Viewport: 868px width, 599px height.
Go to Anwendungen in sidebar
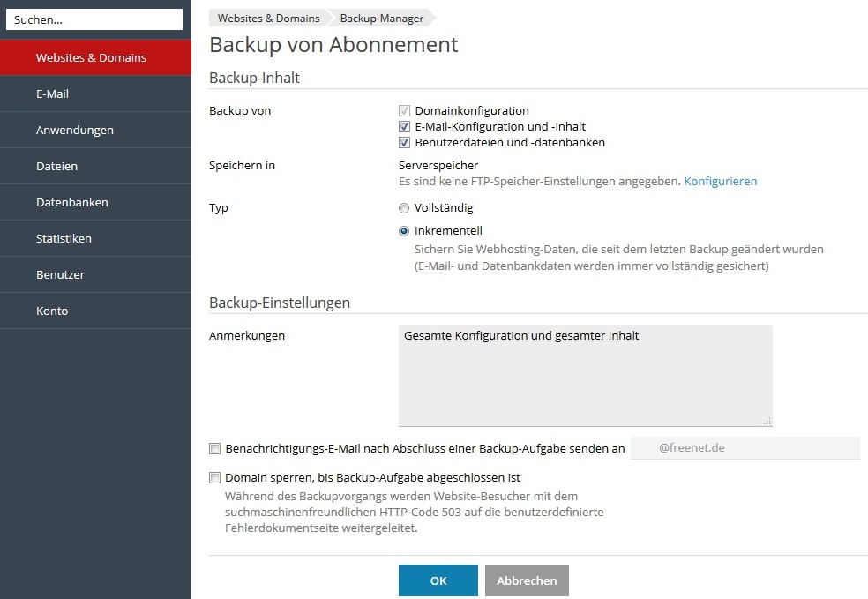pyautogui.click(x=95, y=130)
